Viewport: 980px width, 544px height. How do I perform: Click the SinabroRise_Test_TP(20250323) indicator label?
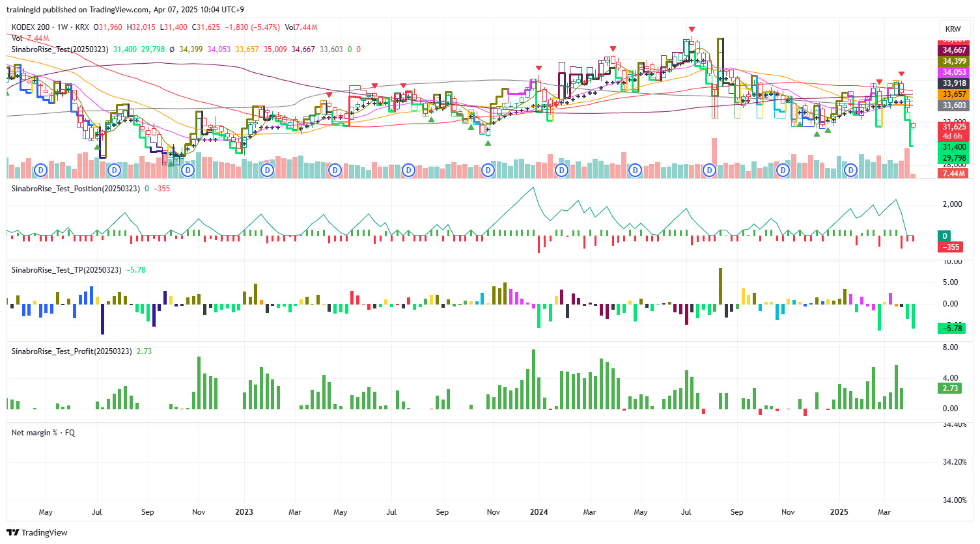tap(66, 270)
